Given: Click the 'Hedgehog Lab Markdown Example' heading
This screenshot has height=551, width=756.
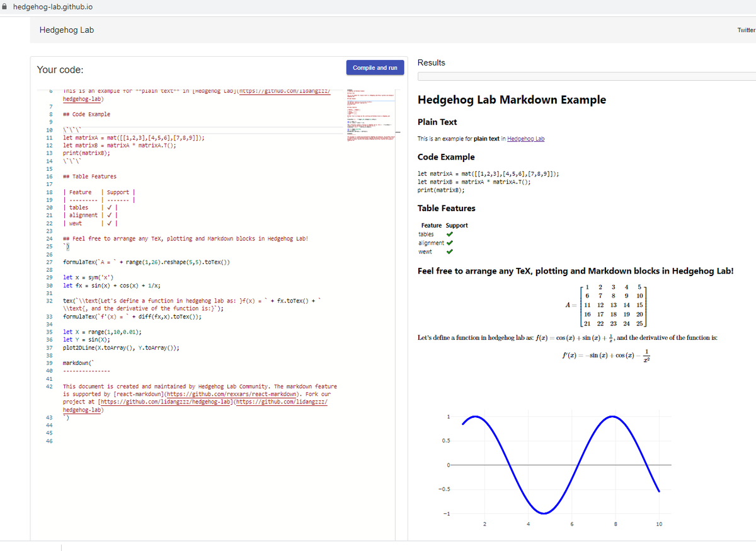Looking at the screenshot, I should pos(512,100).
